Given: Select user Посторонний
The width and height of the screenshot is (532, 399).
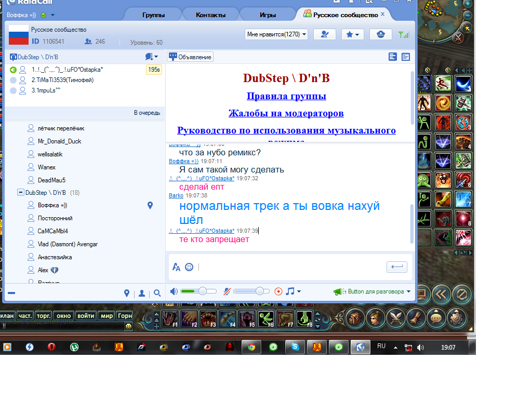Looking at the screenshot, I should coord(55,218).
